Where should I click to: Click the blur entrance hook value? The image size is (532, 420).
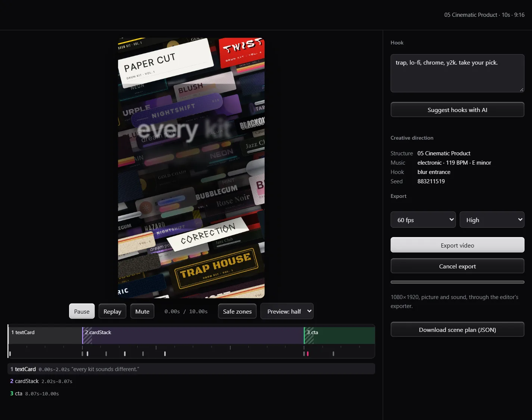(x=434, y=172)
